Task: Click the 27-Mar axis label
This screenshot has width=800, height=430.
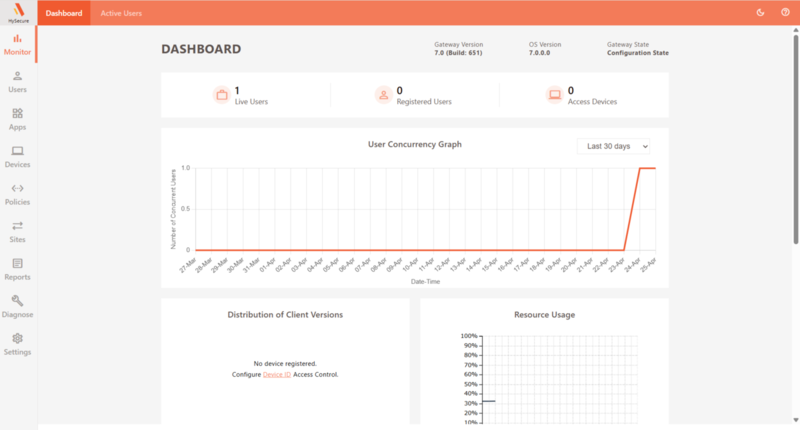Action: pos(188,265)
